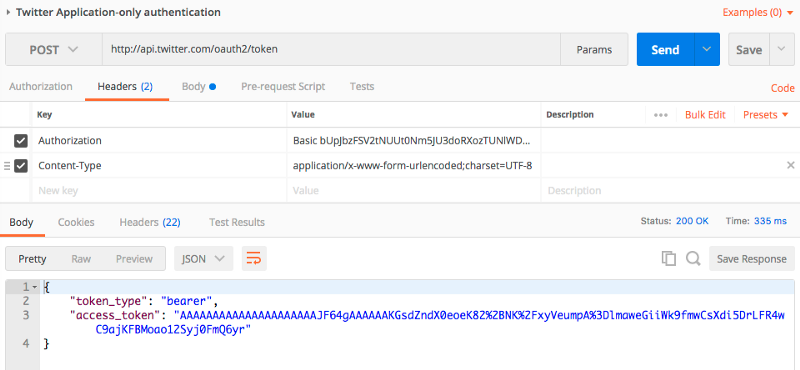Image resolution: width=800 pixels, height=370 pixels.
Task: Uncheck the Authorization header checkbox
Action: click(21, 141)
